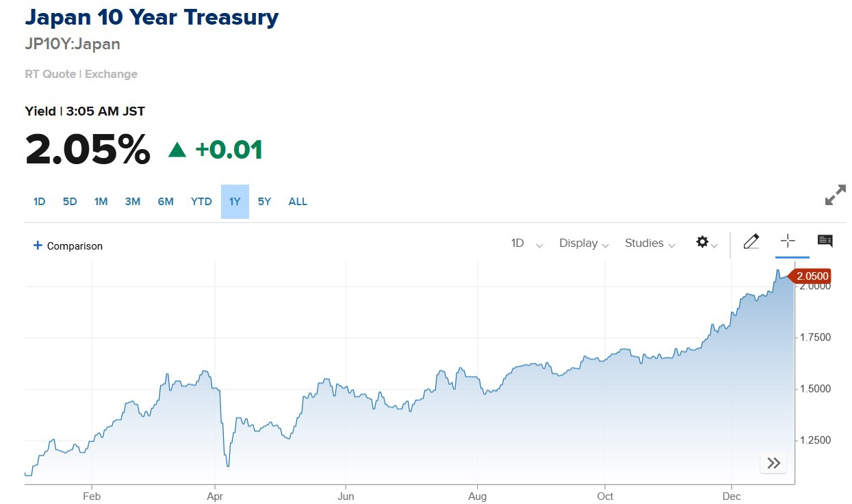Expand chart to full screen
The image size is (852, 504).
tap(835, 196)
